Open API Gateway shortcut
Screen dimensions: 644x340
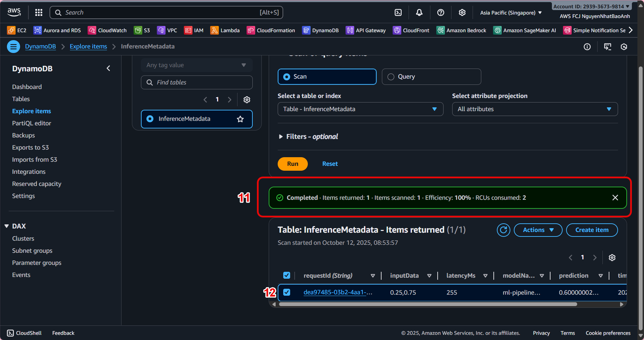coord(366,30)
